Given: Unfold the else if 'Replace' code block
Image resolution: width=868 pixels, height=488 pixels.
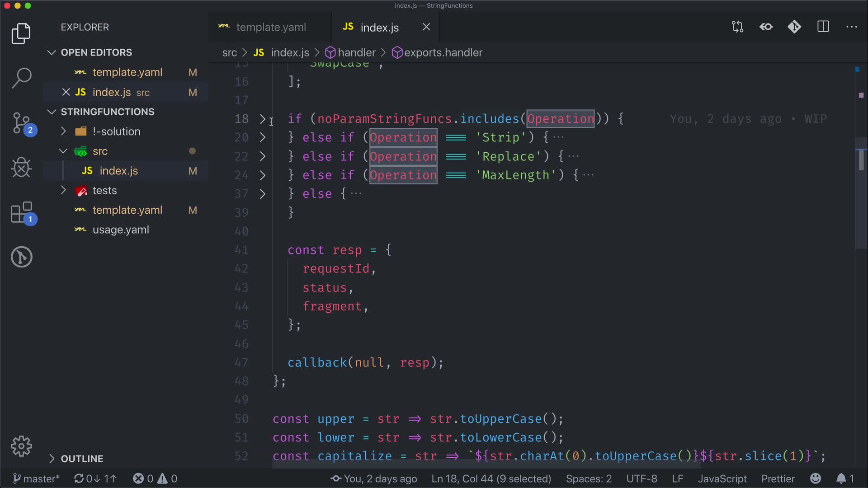Looking at the screenshot, I should click(x=263, y=156).
